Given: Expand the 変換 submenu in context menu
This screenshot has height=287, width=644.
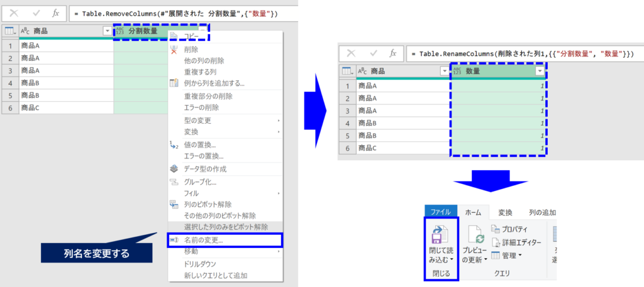Looking at the screenshot, I should point(278,132).
